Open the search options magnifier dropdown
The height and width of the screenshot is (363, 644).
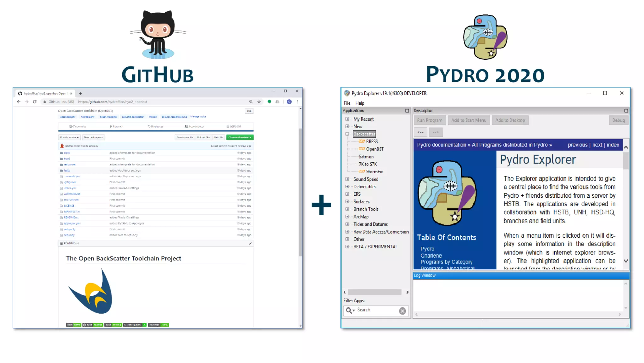[x=350, y=311]
